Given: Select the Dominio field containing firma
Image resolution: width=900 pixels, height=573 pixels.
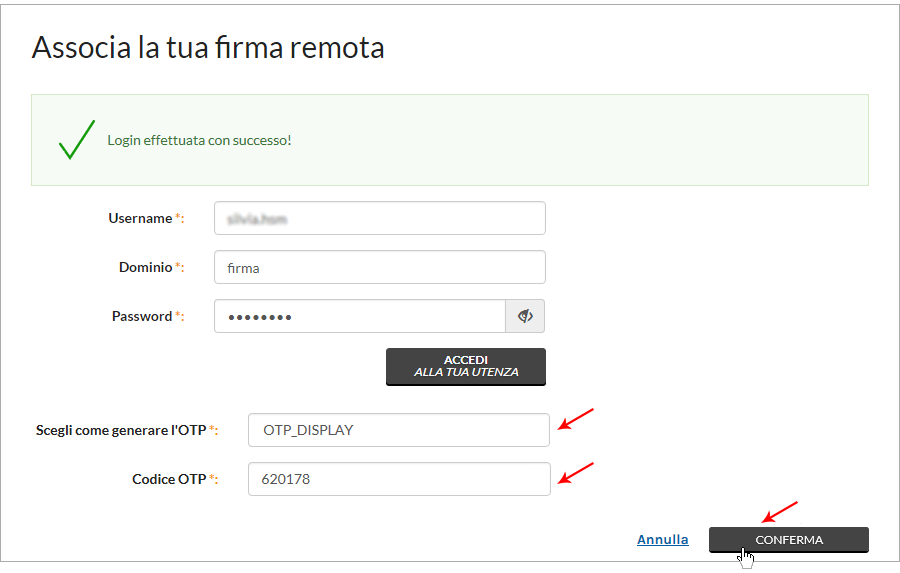Looking at the screenshot, I should pos(379,267).
